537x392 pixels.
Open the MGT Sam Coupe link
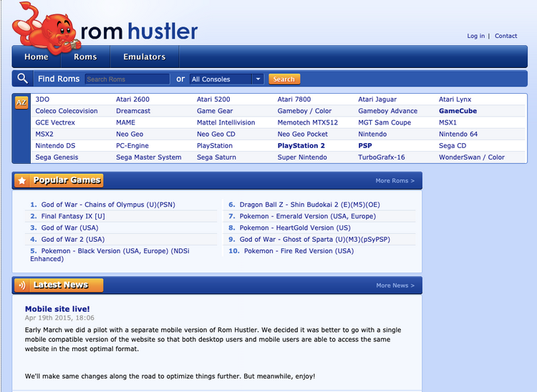(x=384, y=122)
